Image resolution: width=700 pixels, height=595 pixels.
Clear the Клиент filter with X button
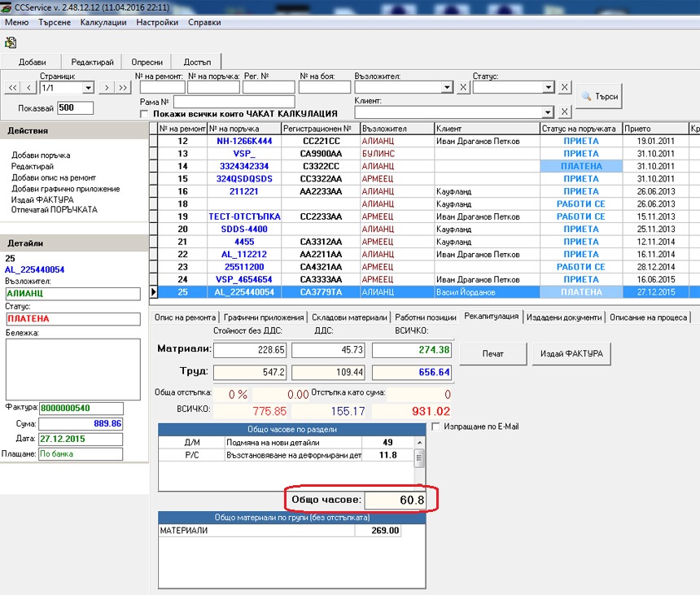click(x=564, y=112)
